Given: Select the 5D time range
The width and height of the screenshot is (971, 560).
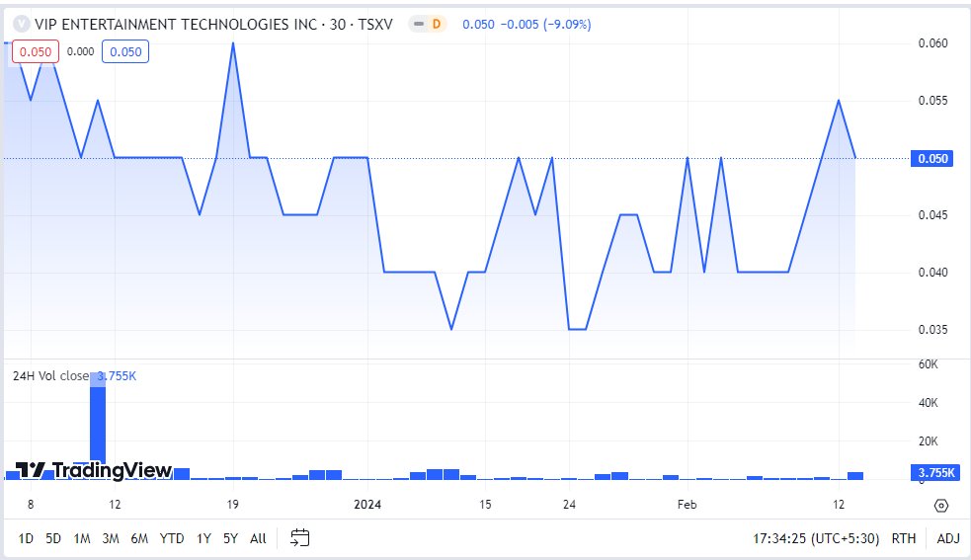Looking at the screenshot, I should tap(53, 538).
